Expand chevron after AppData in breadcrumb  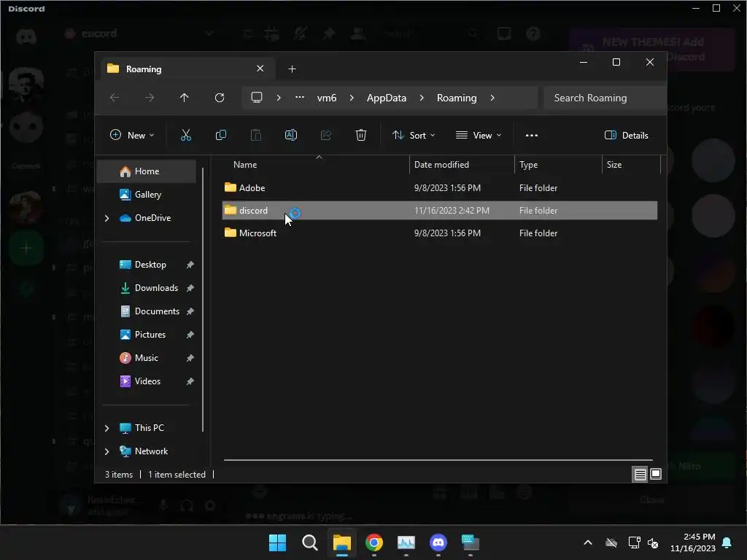coord(422,98)
